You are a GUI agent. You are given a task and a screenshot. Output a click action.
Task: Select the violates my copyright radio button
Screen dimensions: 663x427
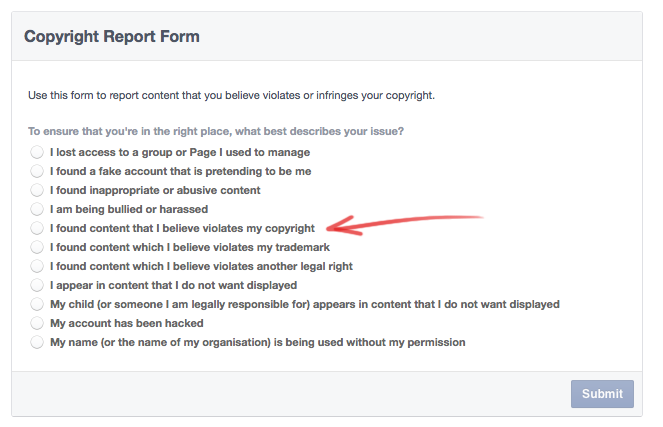tap(37, 228)
